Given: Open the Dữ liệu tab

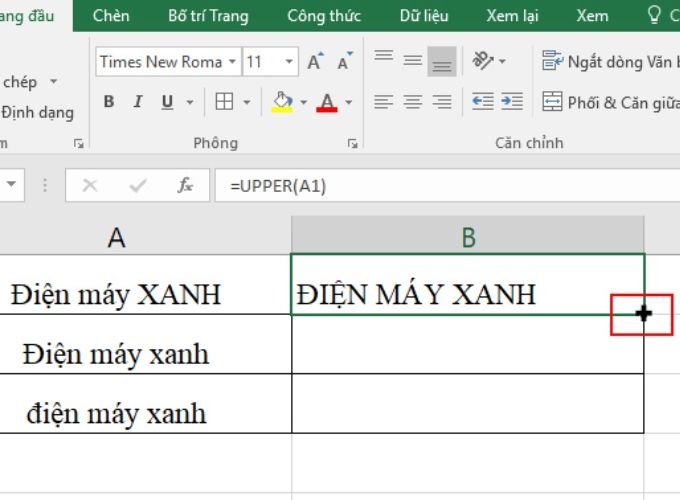Looking at the screenshot, I should click(426, 16).
